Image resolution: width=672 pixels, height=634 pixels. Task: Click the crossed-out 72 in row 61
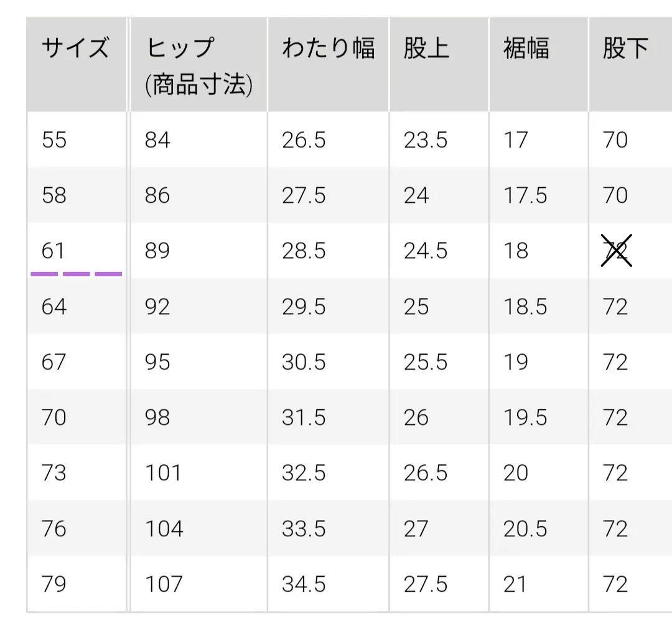click(616, 251)
